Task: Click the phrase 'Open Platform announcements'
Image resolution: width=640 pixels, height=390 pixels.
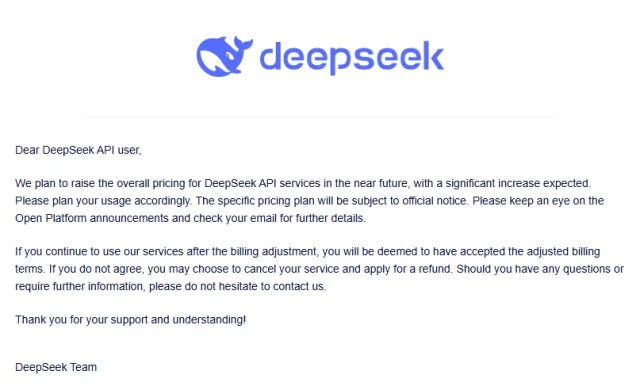Action: pos(92,218)
